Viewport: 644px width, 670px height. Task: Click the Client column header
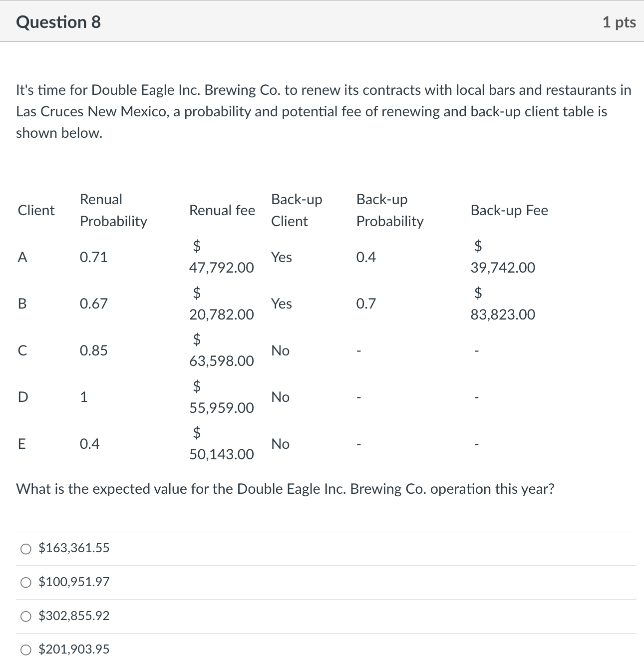[35, 210]
